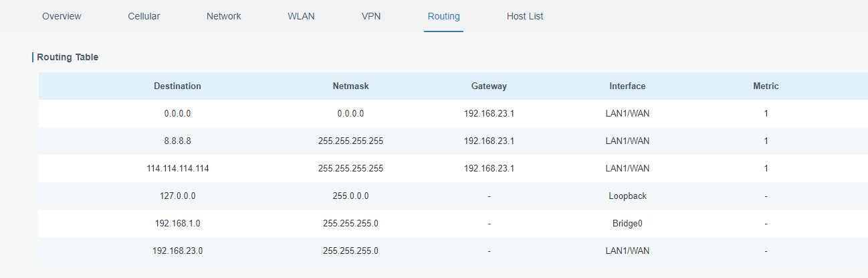
Task: Select the 192.168.23.0 destination entry
Action: [x=177, y=251]
